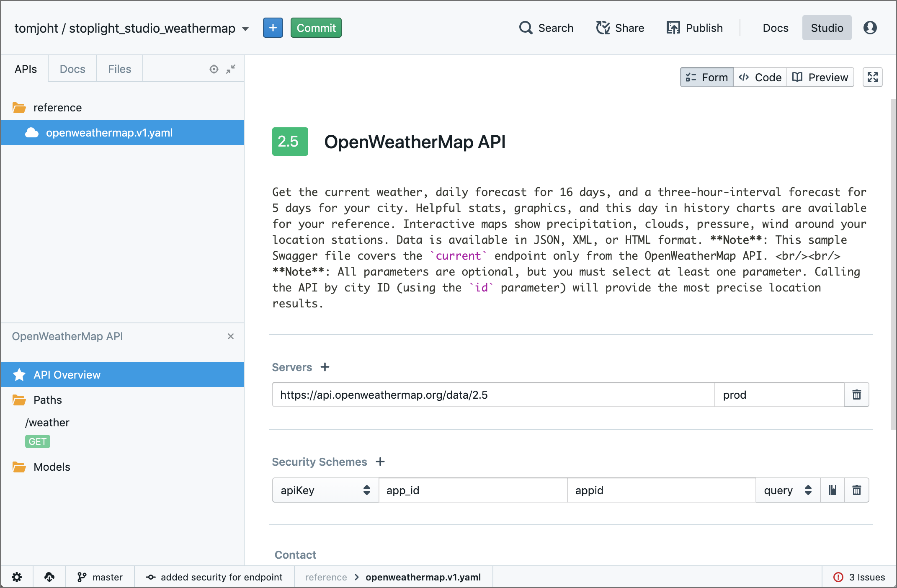Click the cloud icon beside openweathermap.v1.yaml

click(32, 133)
